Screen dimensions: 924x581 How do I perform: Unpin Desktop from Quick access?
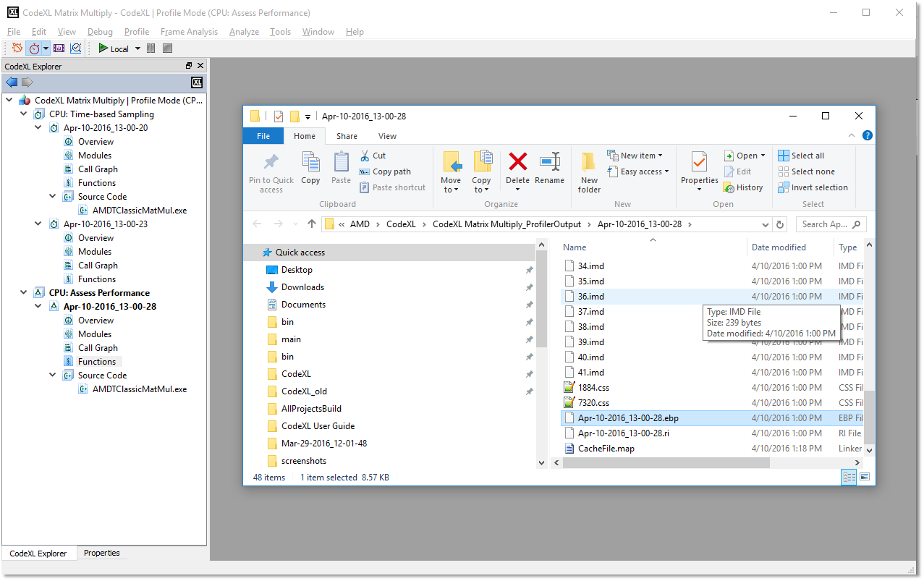click(529, 270)
